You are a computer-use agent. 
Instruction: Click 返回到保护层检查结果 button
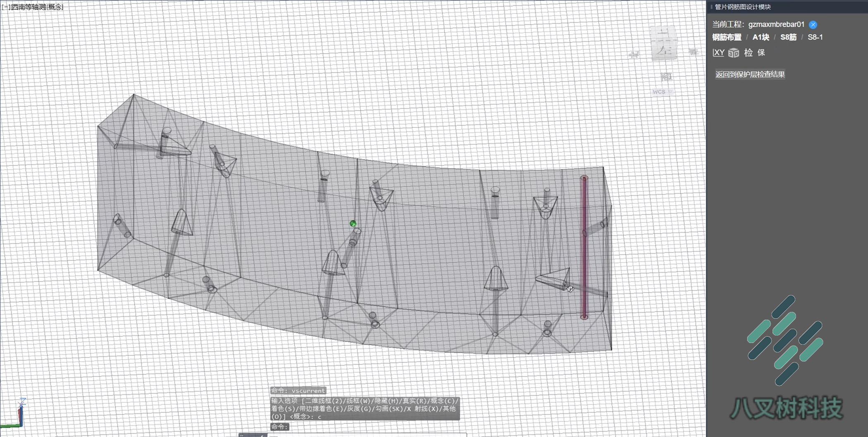(x=750, y=74)
